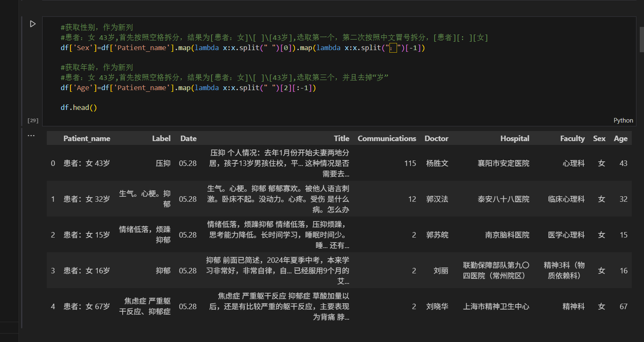The width and height of the screenshot is (644, 342).
Task: Click the faculty cell 精神3科（物质依赖科）
Action: (564, 270)
